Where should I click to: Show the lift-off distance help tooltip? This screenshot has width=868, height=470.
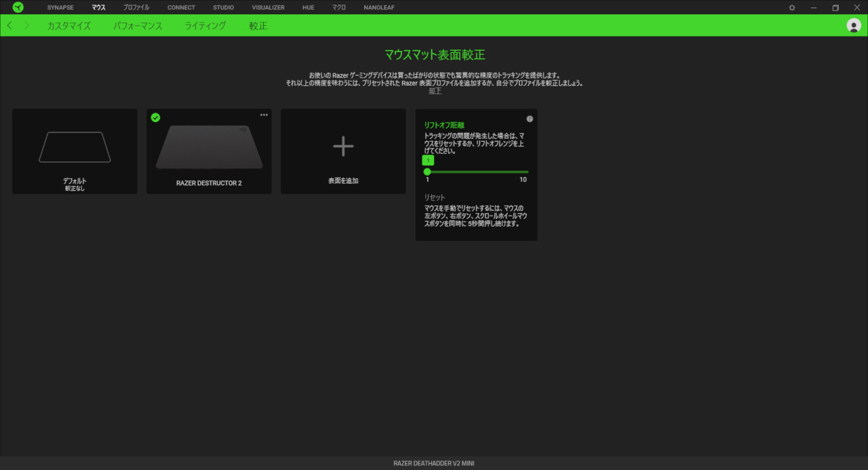(x=530, y=119)
